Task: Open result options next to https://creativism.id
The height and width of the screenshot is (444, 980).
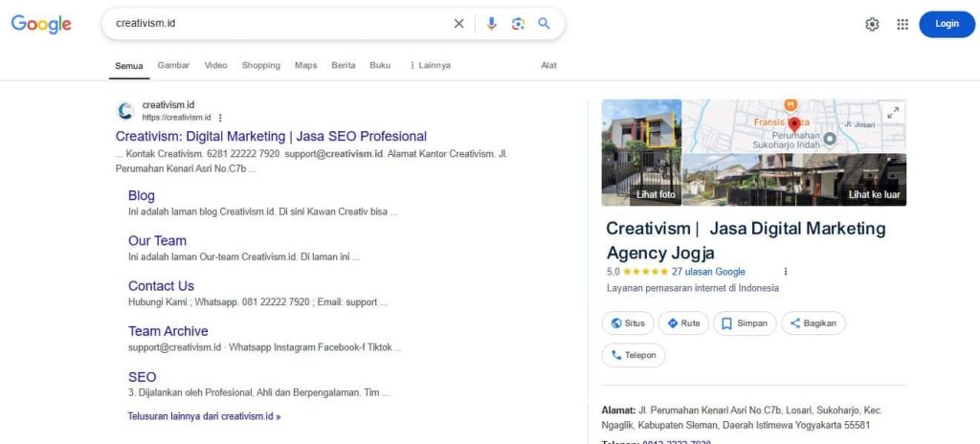Action: point(220,118)
